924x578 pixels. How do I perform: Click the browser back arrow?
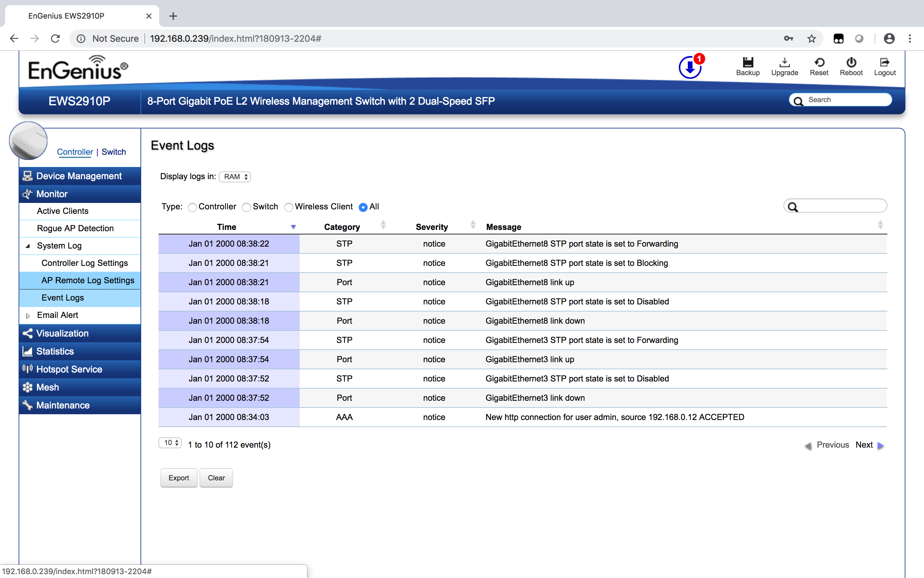point(14,39)
